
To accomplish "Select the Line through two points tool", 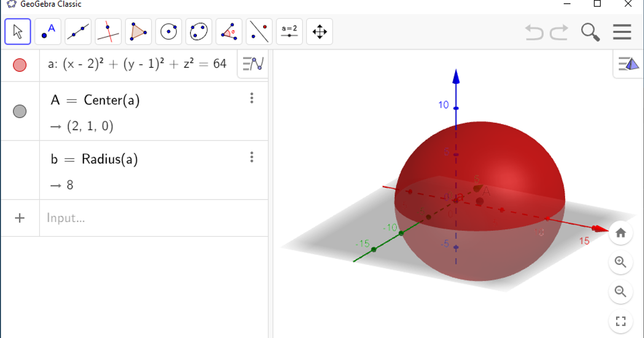I will click(x=78, y=31).
